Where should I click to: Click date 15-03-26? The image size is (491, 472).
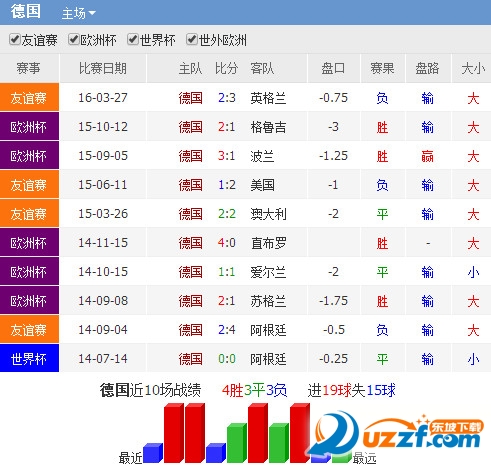pyautogui.click(x=103, y=214)
